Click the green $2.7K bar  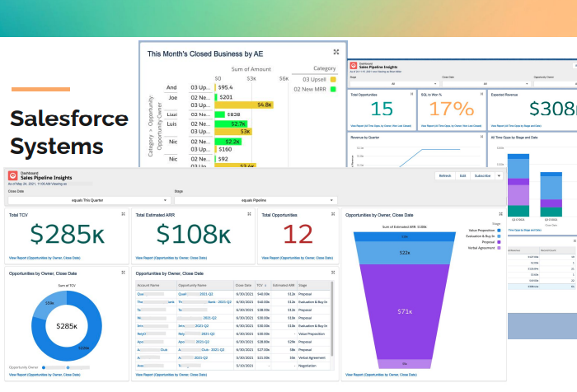pos(231,124)
